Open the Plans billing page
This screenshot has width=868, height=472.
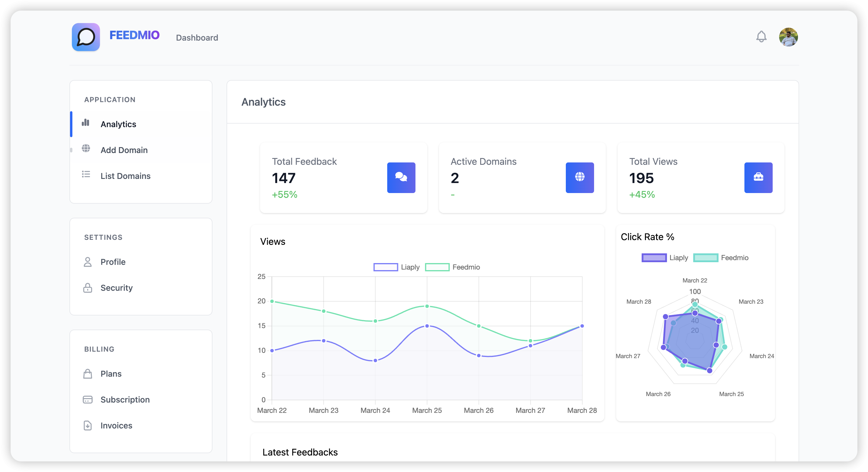pos(141,374)
